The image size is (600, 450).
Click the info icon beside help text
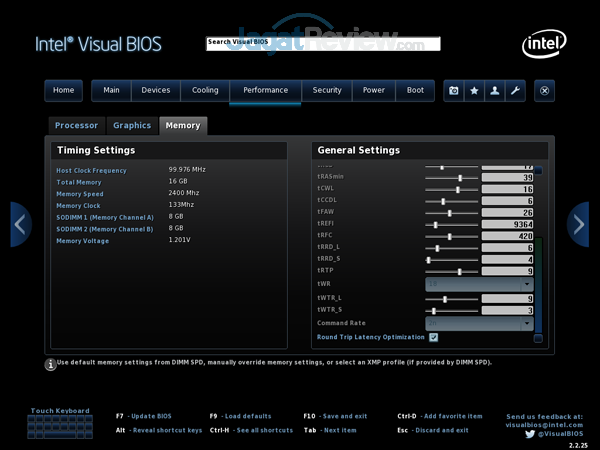50,364
